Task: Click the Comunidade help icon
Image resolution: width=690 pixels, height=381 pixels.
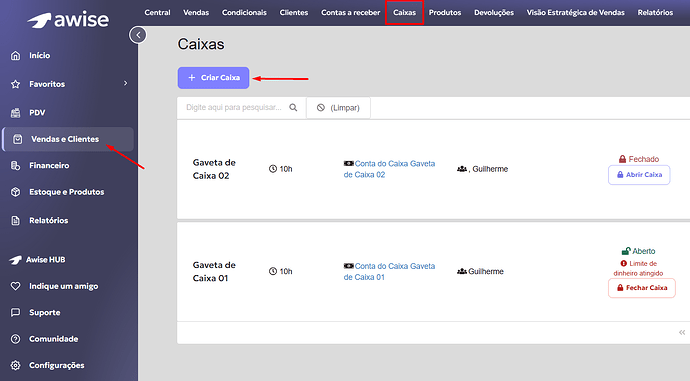Action: point(15,339)
